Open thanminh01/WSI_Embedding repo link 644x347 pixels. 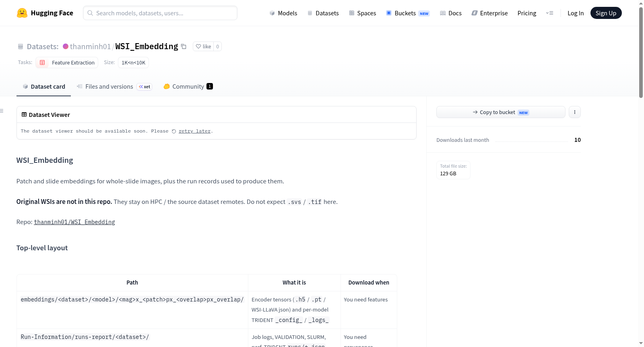(74, 222)
